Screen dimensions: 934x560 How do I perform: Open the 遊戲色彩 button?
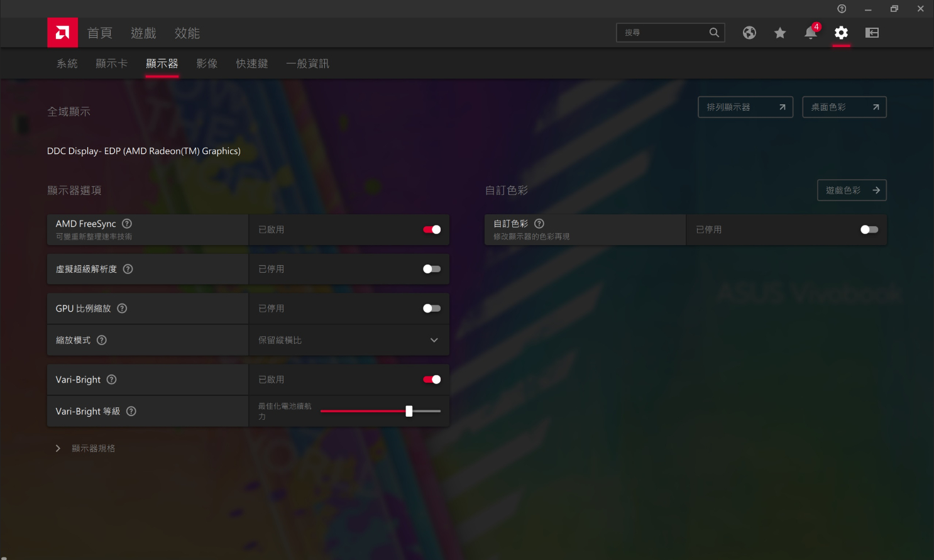click(x=852, y=190)
